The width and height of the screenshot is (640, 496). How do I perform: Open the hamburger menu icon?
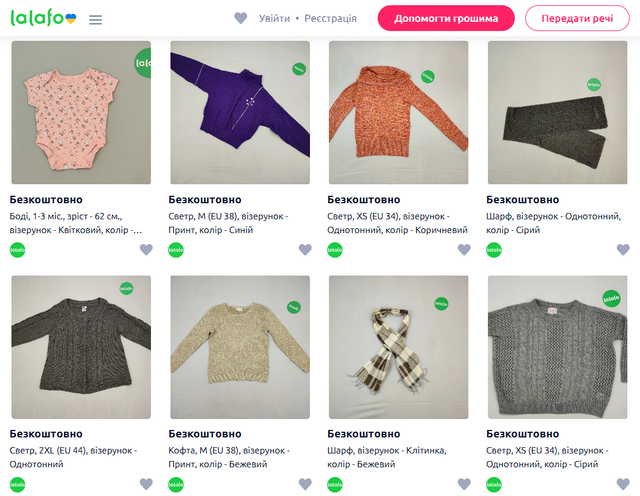coord(95,19)
